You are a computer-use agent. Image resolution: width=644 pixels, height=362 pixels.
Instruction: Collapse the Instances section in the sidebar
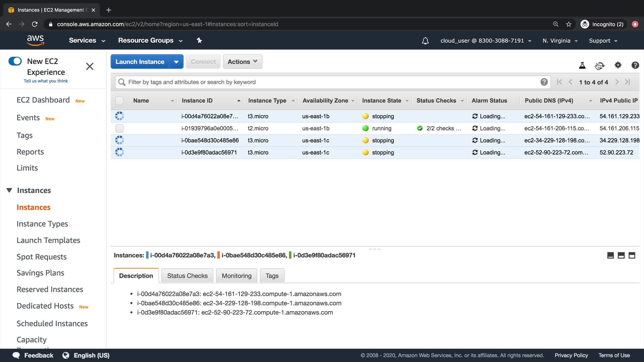click(x=9, y=190)
